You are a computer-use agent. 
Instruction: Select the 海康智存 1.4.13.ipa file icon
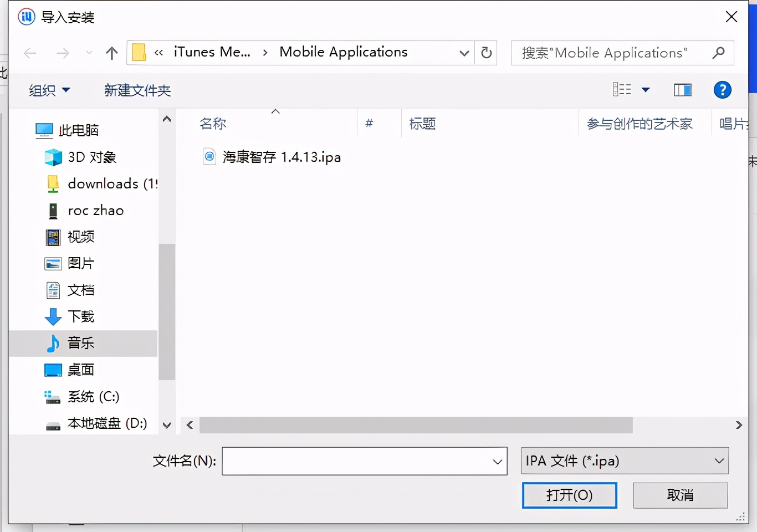click(209, 157)
